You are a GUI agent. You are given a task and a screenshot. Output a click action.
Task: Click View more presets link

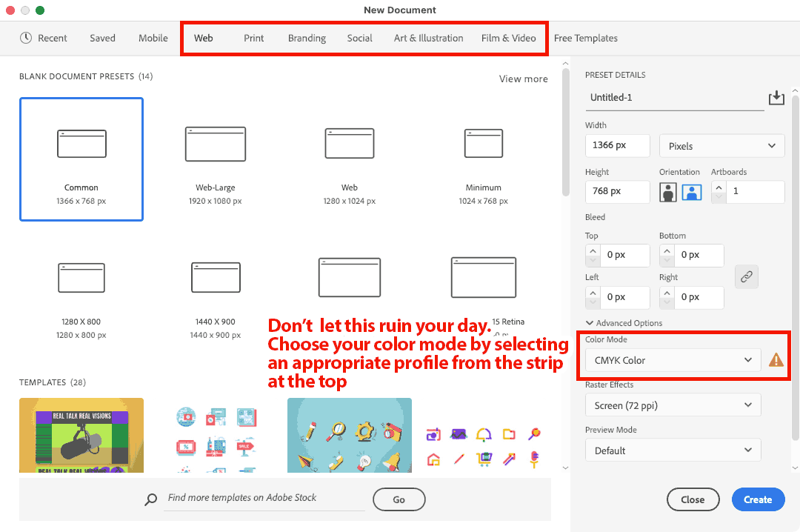click(523, 79)
